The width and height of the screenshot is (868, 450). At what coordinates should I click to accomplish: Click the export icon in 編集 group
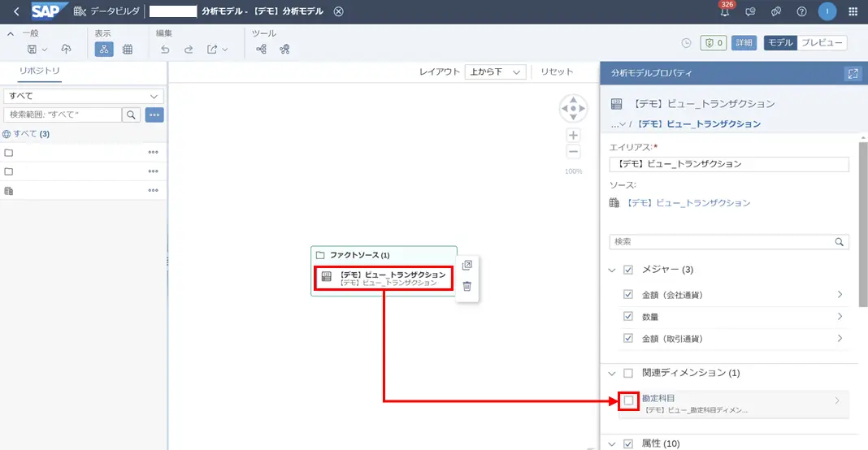212,50
